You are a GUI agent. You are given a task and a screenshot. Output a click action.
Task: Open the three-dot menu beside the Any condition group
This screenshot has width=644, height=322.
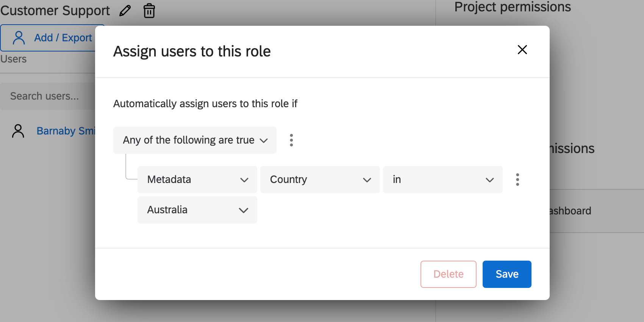291,140
